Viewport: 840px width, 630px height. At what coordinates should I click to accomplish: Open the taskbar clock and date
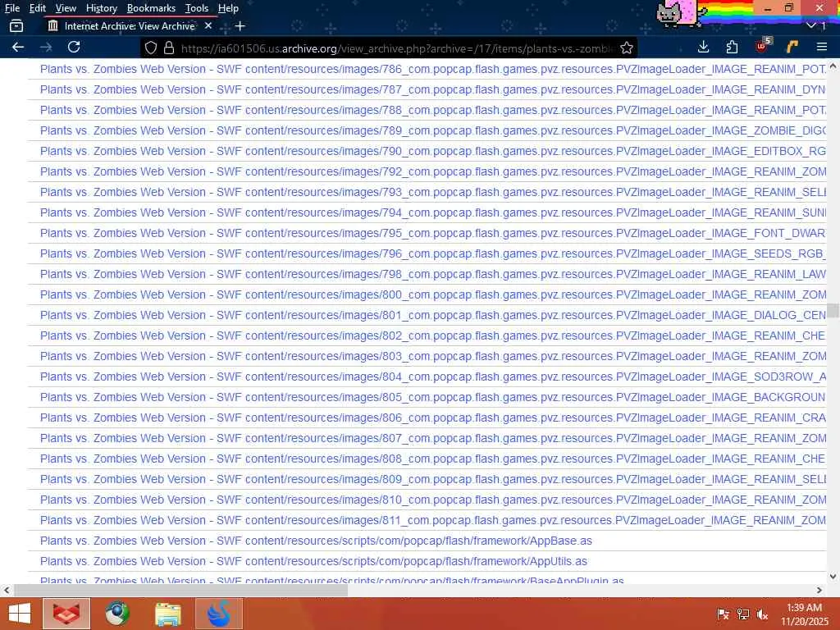tap(804, 614)
